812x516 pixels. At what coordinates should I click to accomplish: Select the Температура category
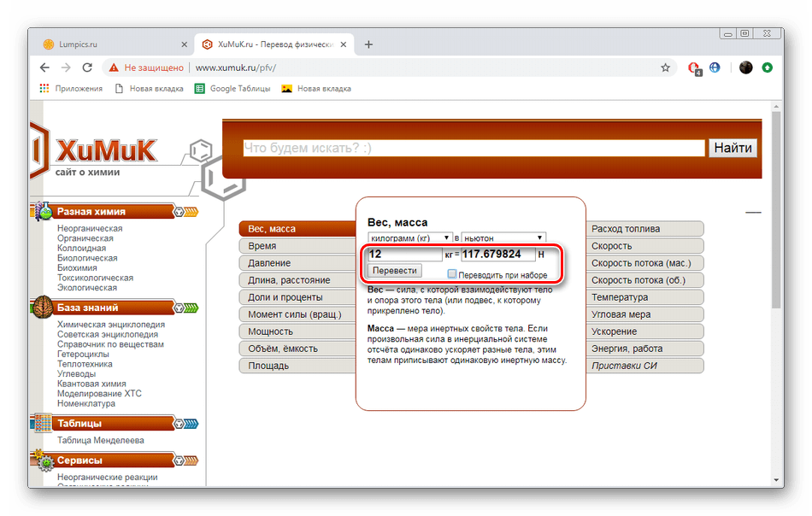644,297
